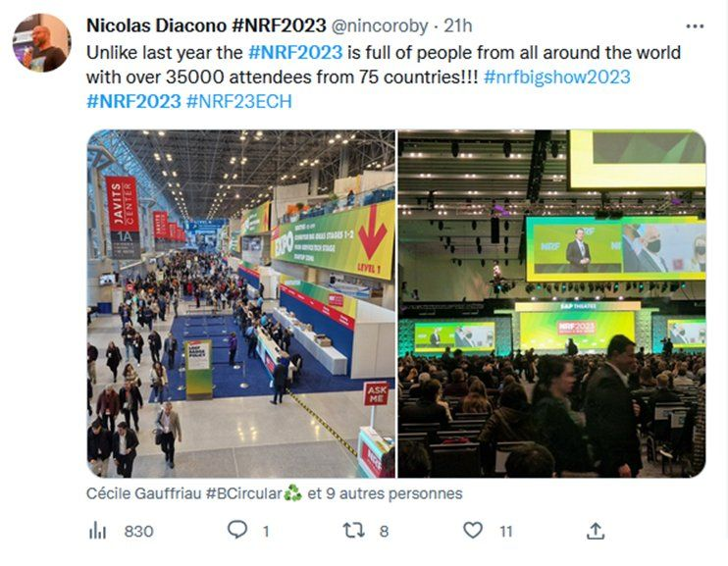Open Nicolas Diacono's profile avatar
728x566 pixels.
(x=42, y=43)
